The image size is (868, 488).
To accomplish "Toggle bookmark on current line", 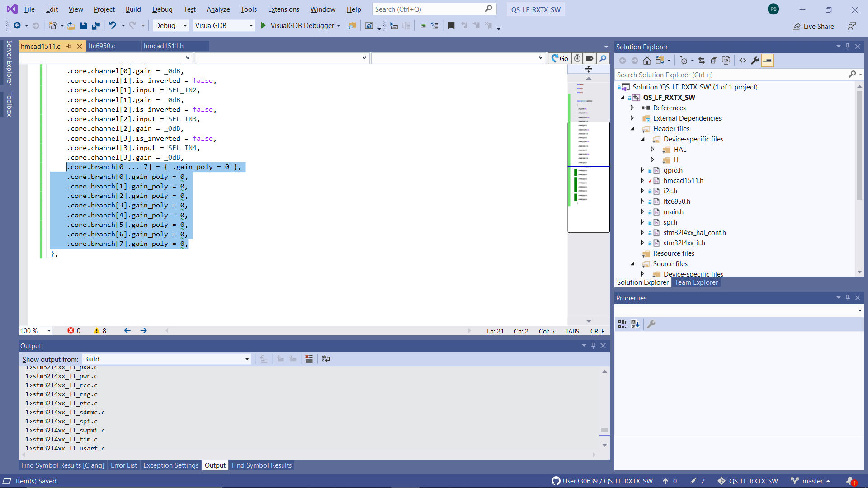I will click(x=451, y=26).
